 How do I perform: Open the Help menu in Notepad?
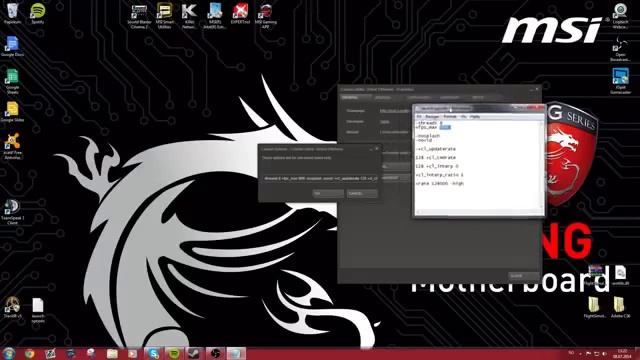[474, 117]
